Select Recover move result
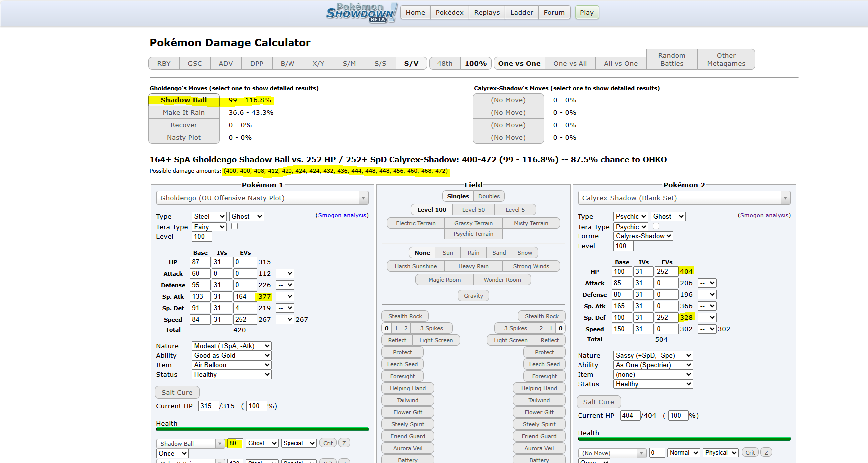The height and width of the screenshot is (463, 868). pyautogui.click(x=184, y=125)
